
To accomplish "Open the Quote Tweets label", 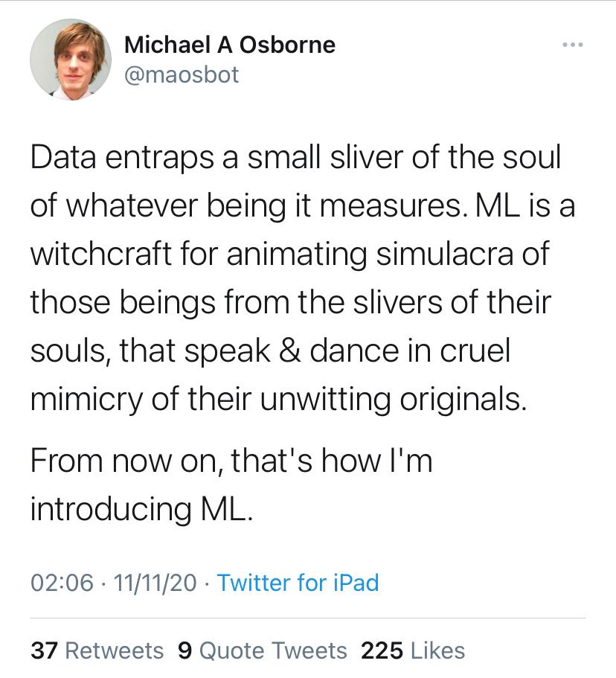I will pos(273,650).
